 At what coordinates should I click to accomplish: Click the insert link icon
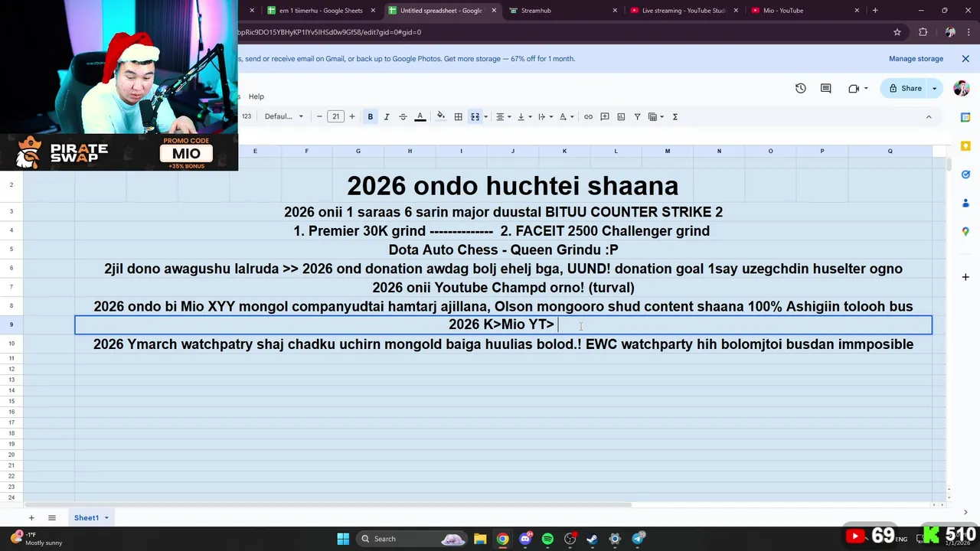tap(588, 117)
